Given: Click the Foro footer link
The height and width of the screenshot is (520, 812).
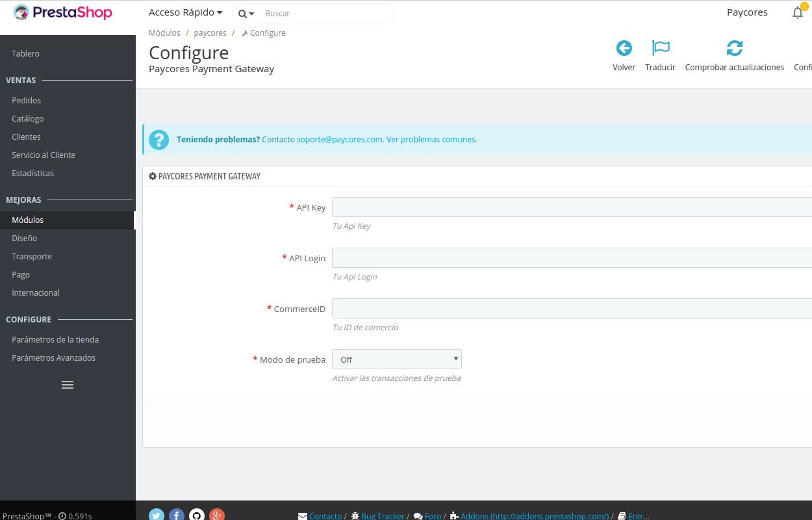Looking at the screenshot, I should pyautogui.click(x=433, y=516).
